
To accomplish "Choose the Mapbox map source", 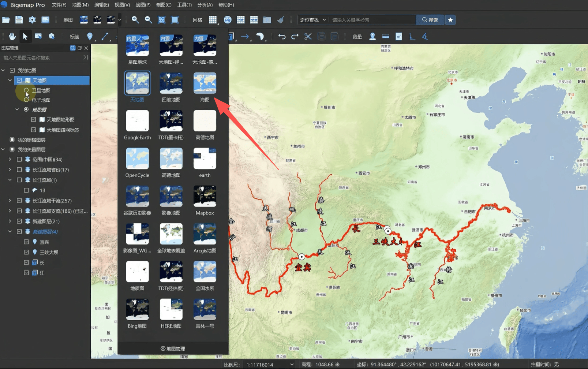I will coord(205,200).
